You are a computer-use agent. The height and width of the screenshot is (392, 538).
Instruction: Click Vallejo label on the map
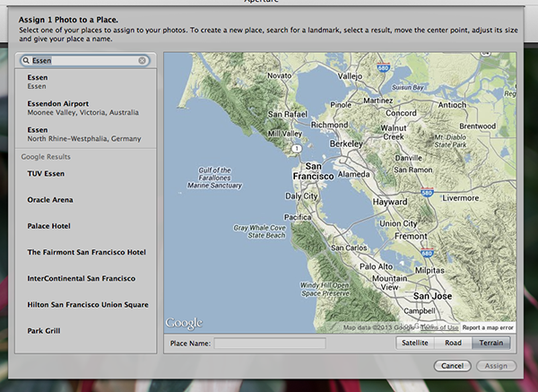350,76
